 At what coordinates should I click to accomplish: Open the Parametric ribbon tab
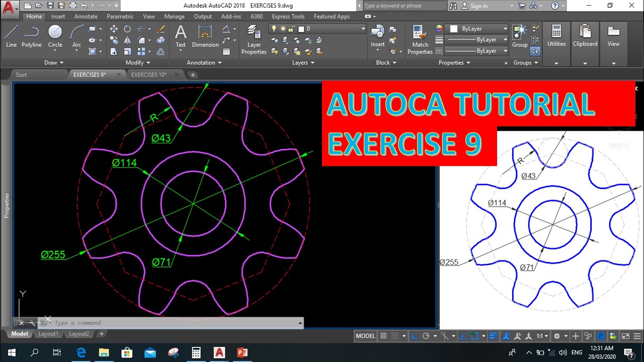(x=120, y=17)
